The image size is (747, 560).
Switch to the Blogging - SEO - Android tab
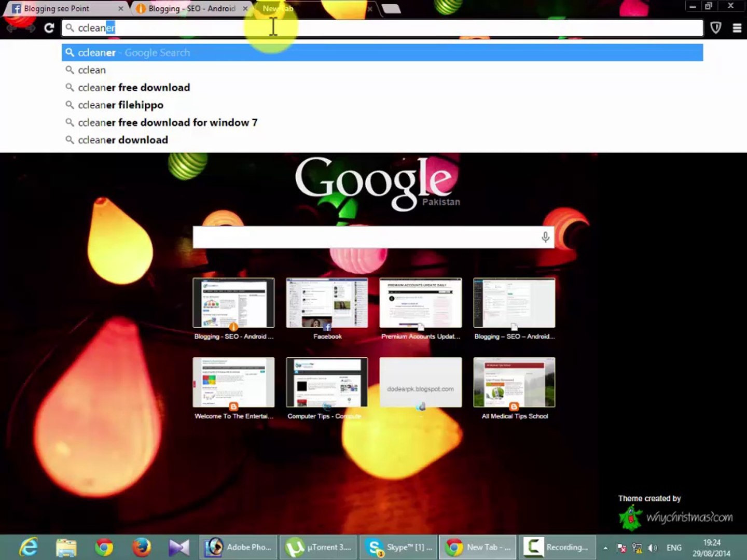(191, 9)
